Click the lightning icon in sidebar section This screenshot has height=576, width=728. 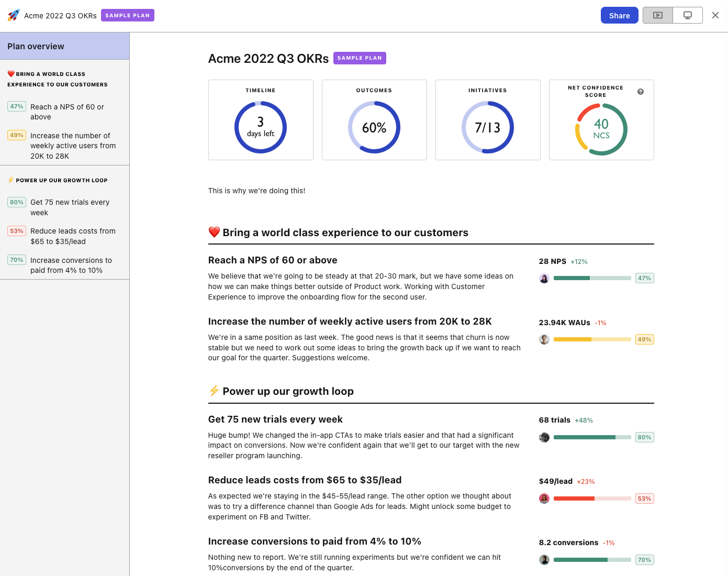point(11,180)
